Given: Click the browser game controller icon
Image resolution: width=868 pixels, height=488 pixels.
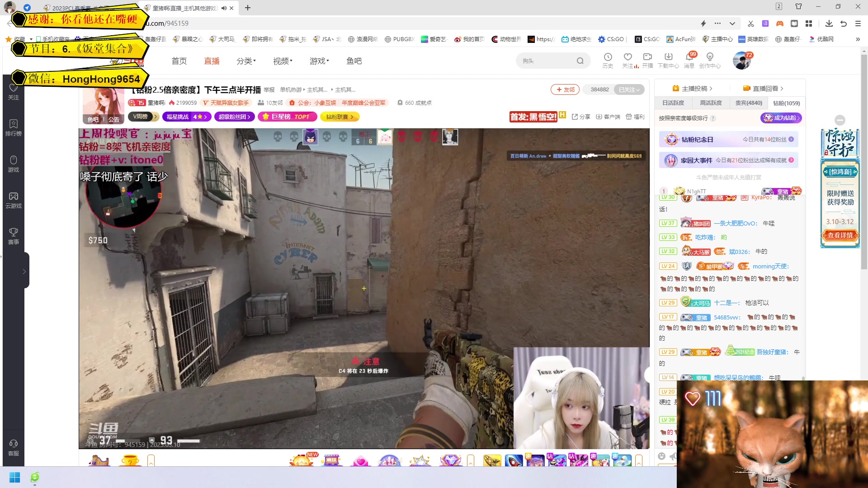Looking at the screenshot, I should tap(780, 23).
